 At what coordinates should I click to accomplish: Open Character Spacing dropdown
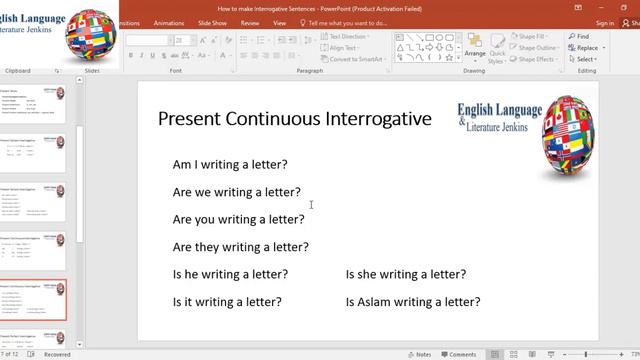click(x=187, y=56)
